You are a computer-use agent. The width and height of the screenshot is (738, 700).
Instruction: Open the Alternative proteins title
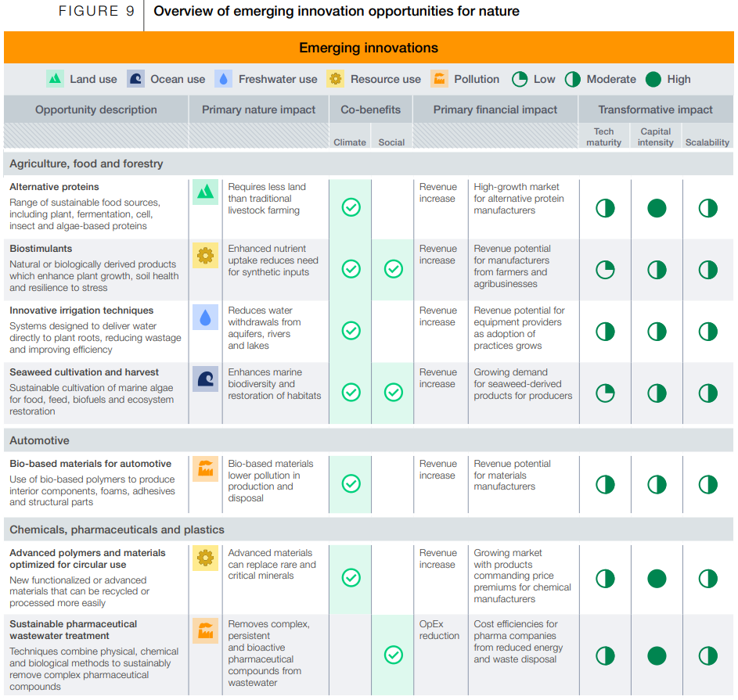click(54, 187)
